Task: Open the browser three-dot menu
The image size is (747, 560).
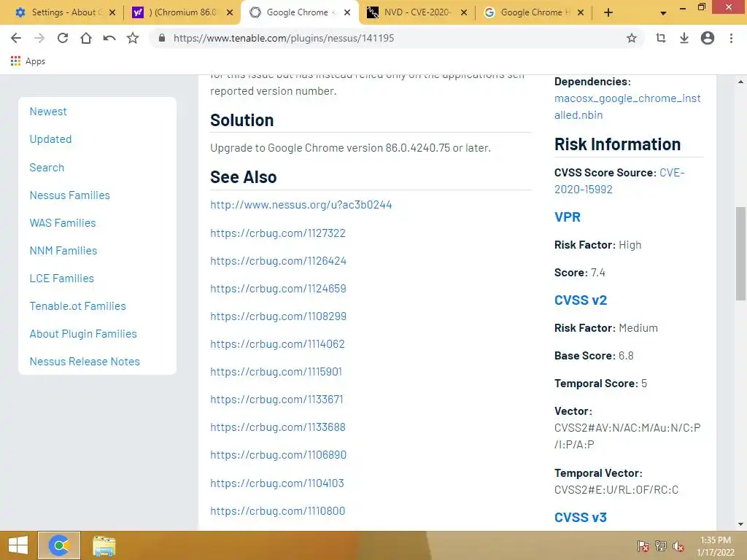Action: [x=731, y=38]
